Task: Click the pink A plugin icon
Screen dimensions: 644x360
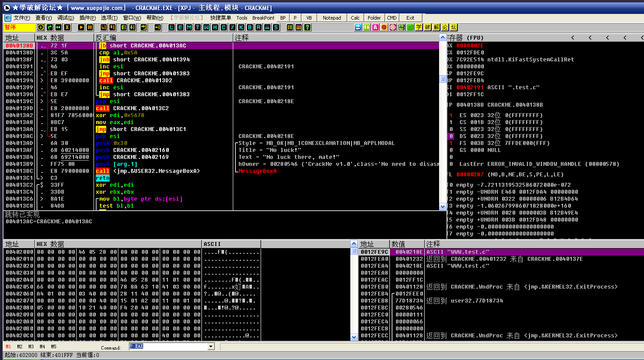Action: pos(375,27)
